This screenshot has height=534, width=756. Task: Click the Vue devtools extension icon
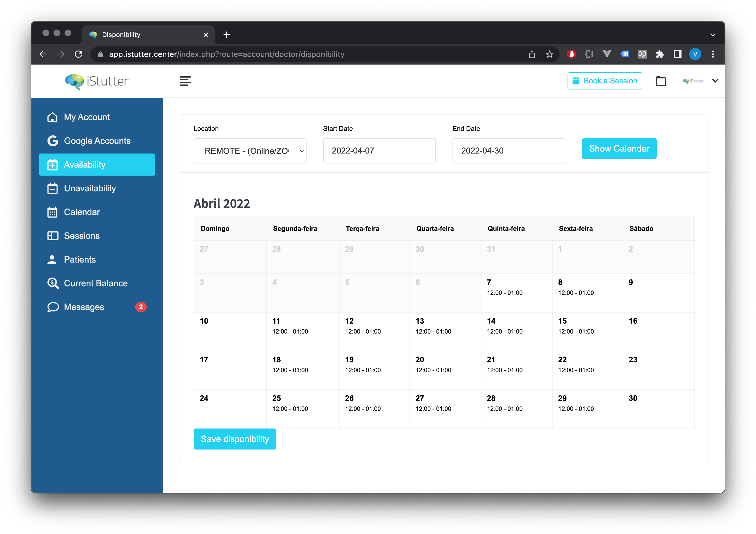pyautogui.click(x=607, y=54)
